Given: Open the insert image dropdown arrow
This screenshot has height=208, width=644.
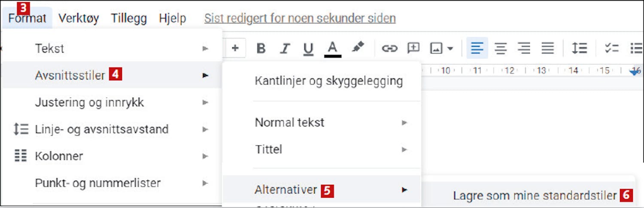Looking at the screenshot, I should coord(450,49).
